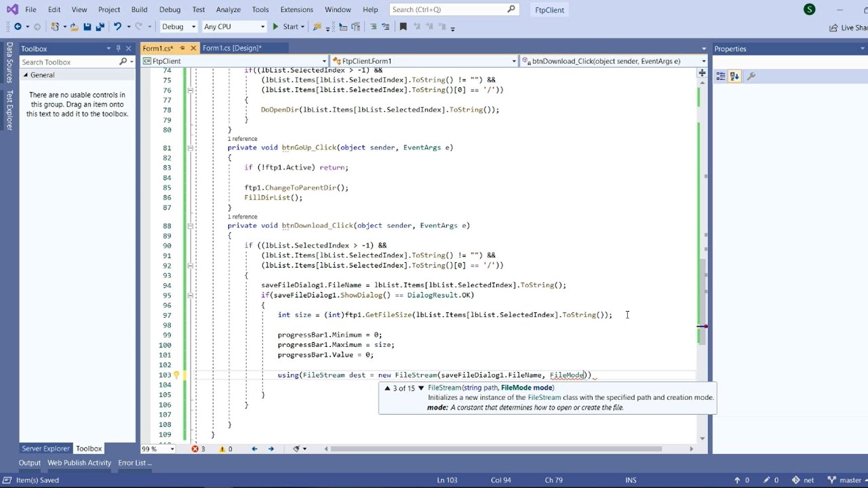This screenshot has width=868, height=488.
Task: Click the Navigate Backward arrow icon
Action: point(18,26)
